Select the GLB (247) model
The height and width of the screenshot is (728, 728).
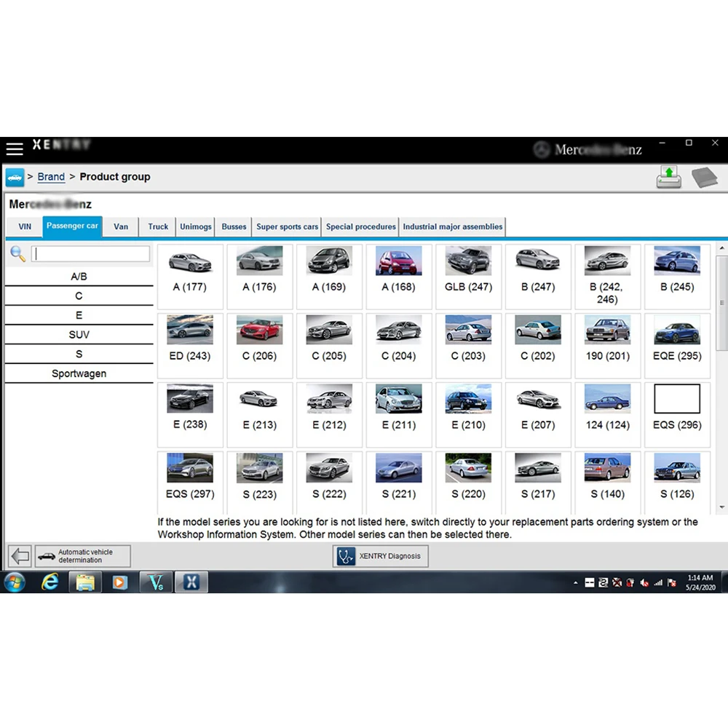click(x=468, y=277)
